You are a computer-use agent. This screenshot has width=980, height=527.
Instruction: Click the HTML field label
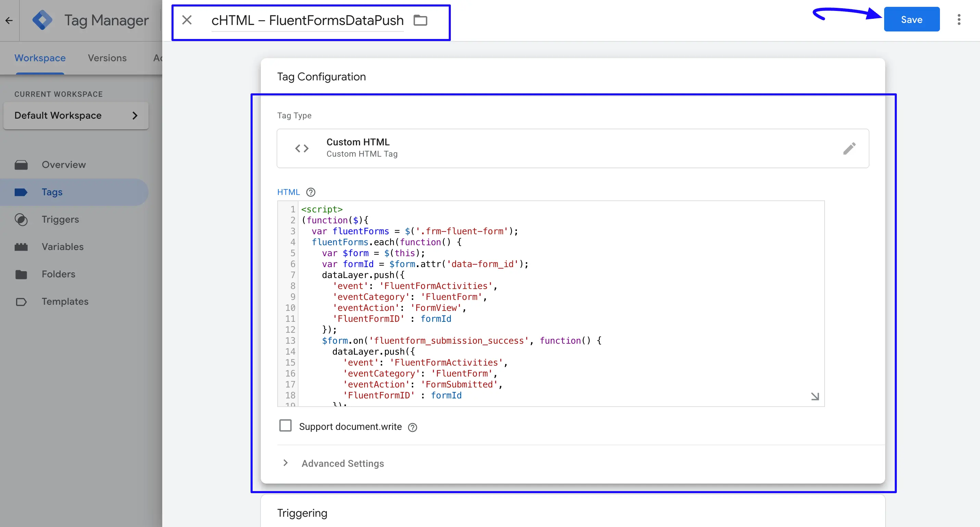tap(288, 192)
